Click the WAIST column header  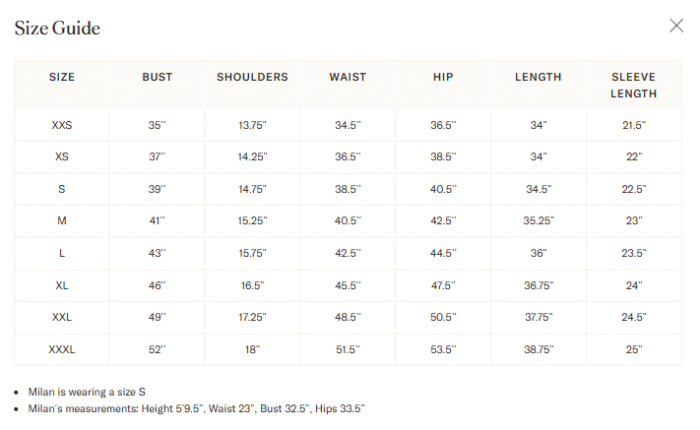click(348, 77)
